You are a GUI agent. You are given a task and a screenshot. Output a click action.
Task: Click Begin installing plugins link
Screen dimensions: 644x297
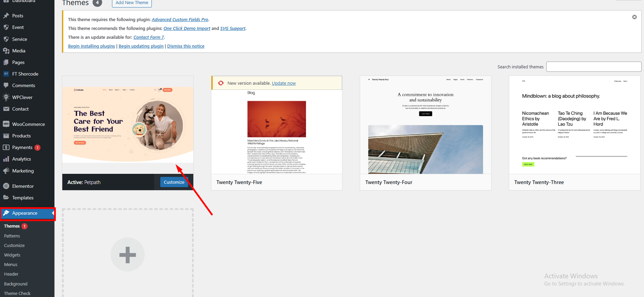[x=92, y=46]
